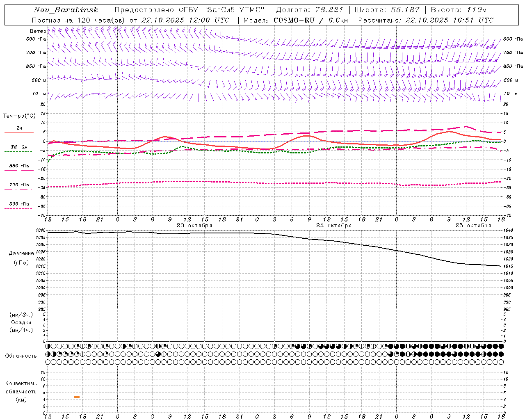Click the longitude value "Долгота: 78.221"

click(309, 10)
